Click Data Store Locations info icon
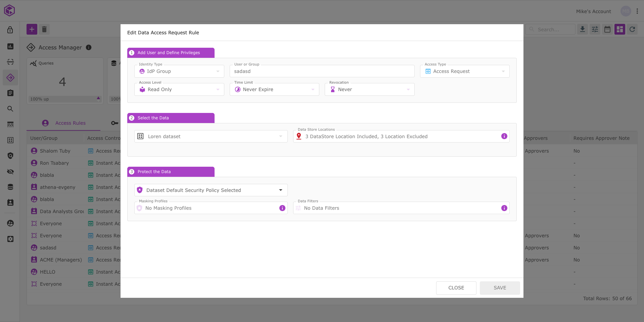 pos(504,136)
